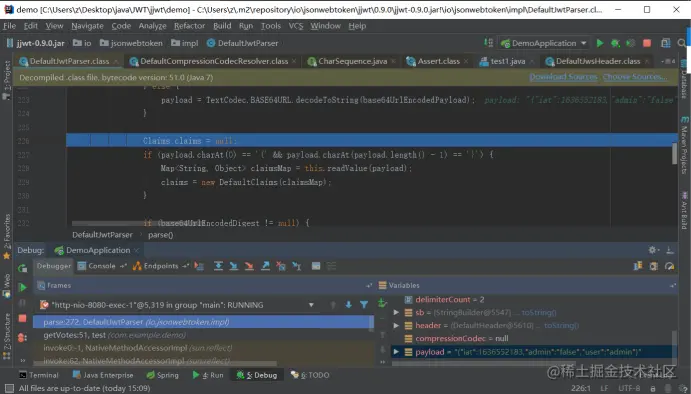Image resolution: width=691 pixels, height=394 pixels.
Task: Select next frame with blue down arrow
Action: (349, 305)
